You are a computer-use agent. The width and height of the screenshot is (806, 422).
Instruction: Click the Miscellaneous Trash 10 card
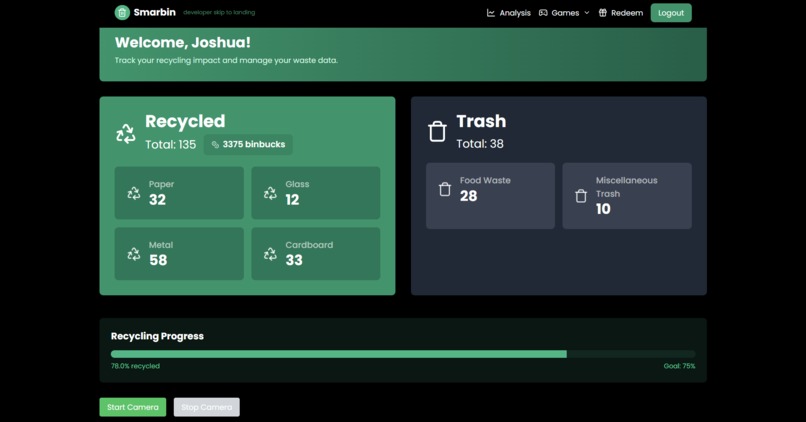pos(627,196)
